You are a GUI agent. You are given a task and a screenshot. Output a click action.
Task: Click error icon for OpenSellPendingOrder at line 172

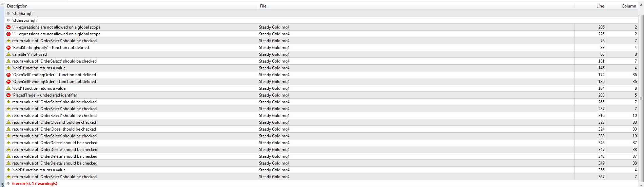tap(8, 75)
